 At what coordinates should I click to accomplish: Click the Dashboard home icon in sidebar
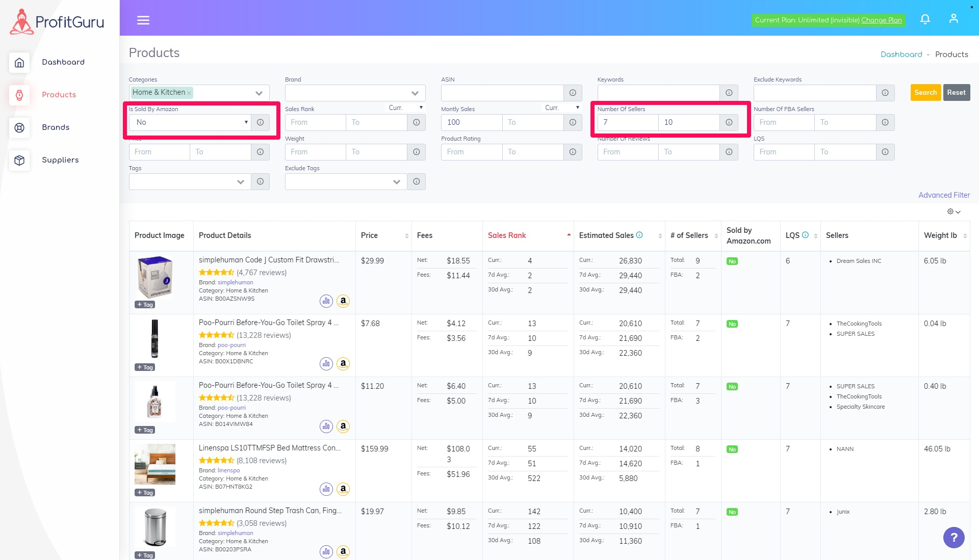[19, 62]
